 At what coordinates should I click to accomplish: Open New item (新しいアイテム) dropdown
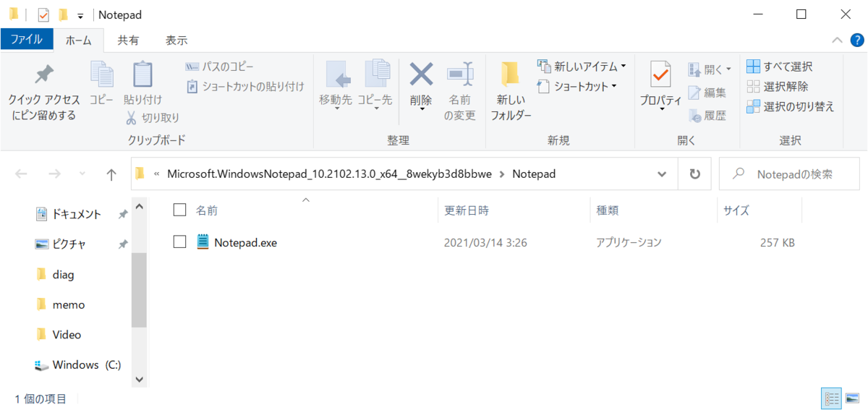pyautogui.click(x=582, y=67)
